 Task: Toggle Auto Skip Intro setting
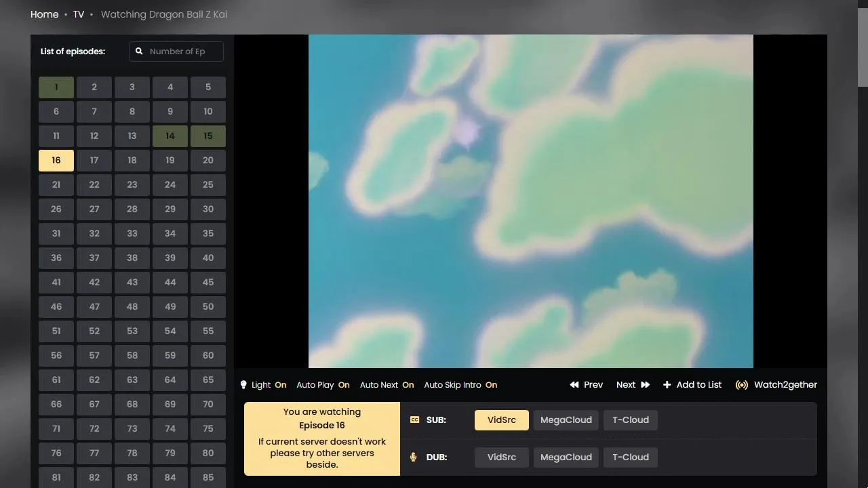460,384
